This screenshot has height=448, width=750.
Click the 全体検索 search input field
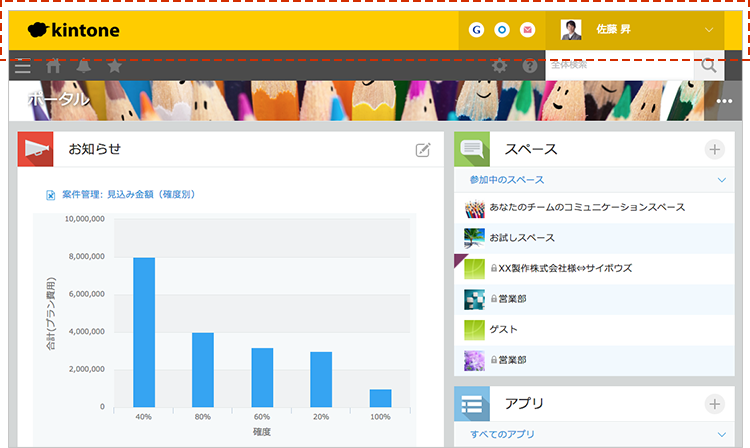[x=618, y=67]
